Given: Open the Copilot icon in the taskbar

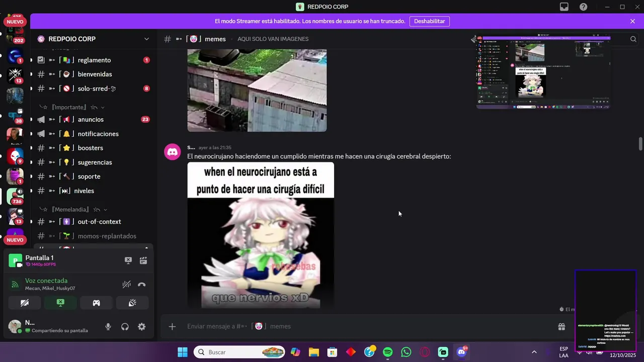Looking at the screenshot, I should coord(295,352).
